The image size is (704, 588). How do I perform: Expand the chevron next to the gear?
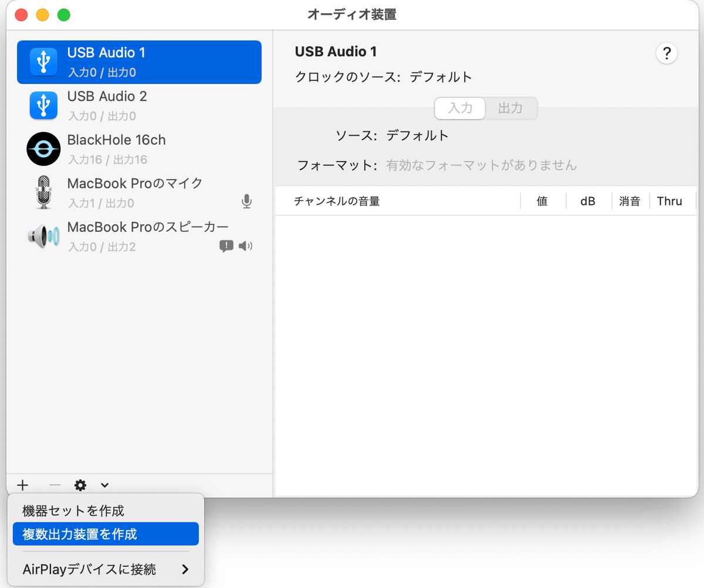coord(104,485)
